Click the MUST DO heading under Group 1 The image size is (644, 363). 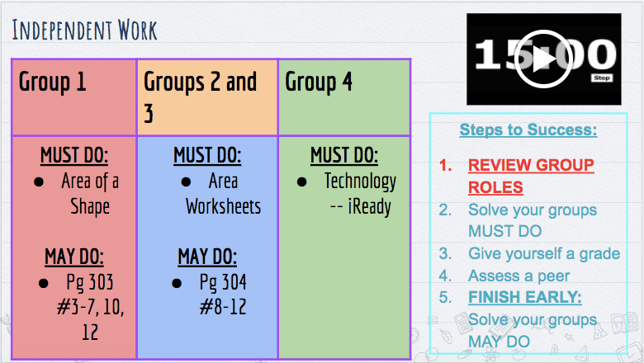75,156
